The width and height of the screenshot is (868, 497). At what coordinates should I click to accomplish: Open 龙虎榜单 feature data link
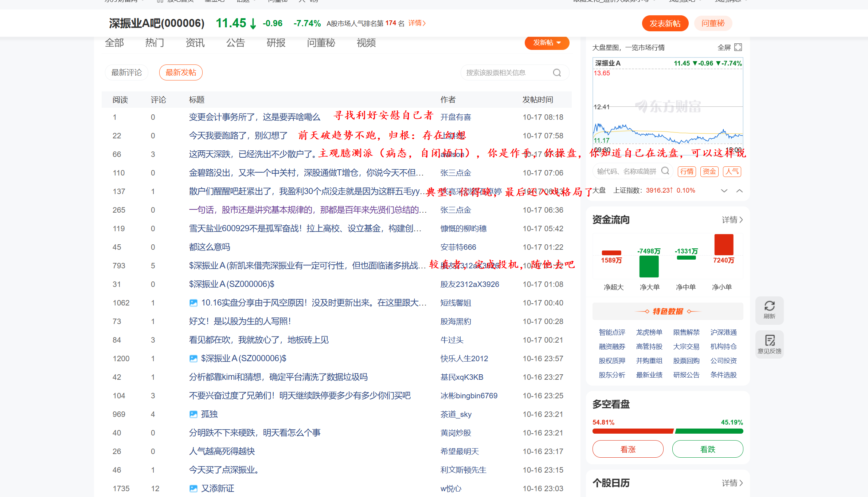coord(649,332)
